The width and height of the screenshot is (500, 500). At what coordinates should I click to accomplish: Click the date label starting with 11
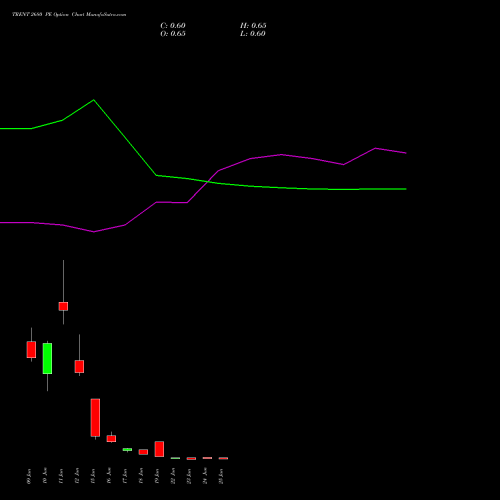[x=61, y=476]
